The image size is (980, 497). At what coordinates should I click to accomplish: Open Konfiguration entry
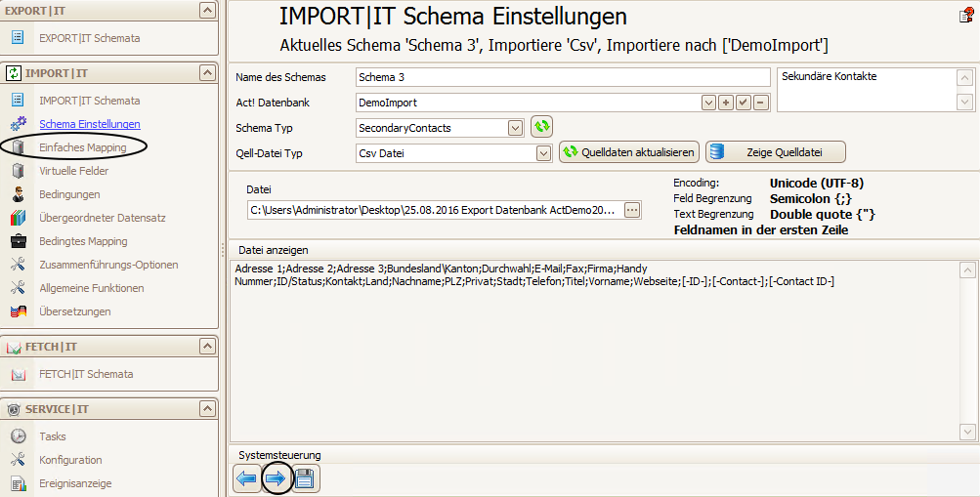point(70,460)
